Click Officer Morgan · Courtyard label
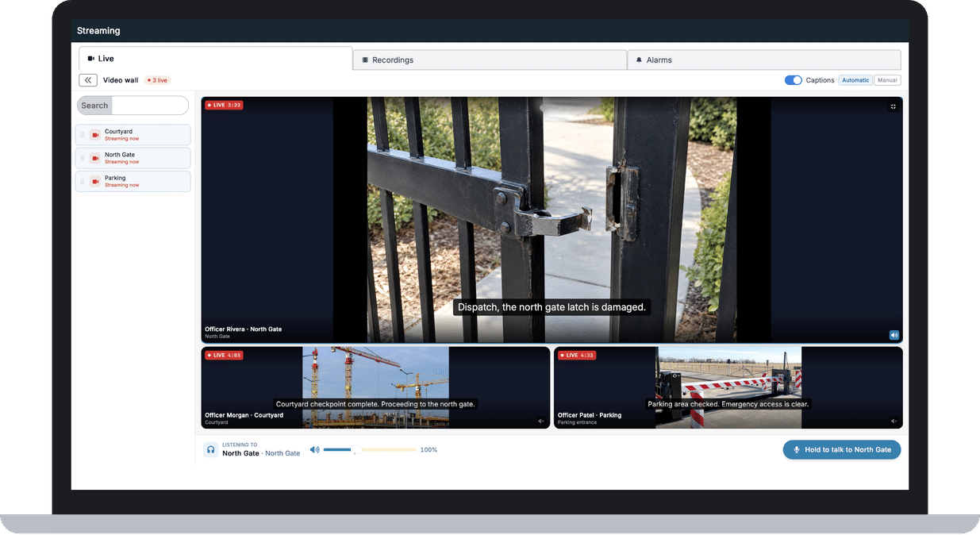This screenshot has height=535, width=980. tap(244, 414)
